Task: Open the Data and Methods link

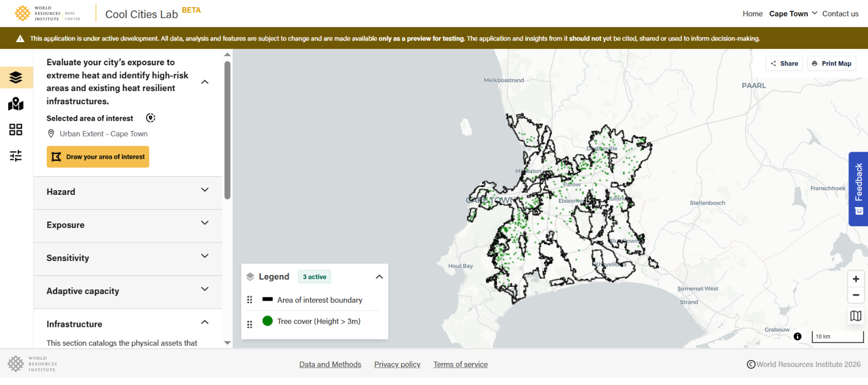Action: click(330, 364)
